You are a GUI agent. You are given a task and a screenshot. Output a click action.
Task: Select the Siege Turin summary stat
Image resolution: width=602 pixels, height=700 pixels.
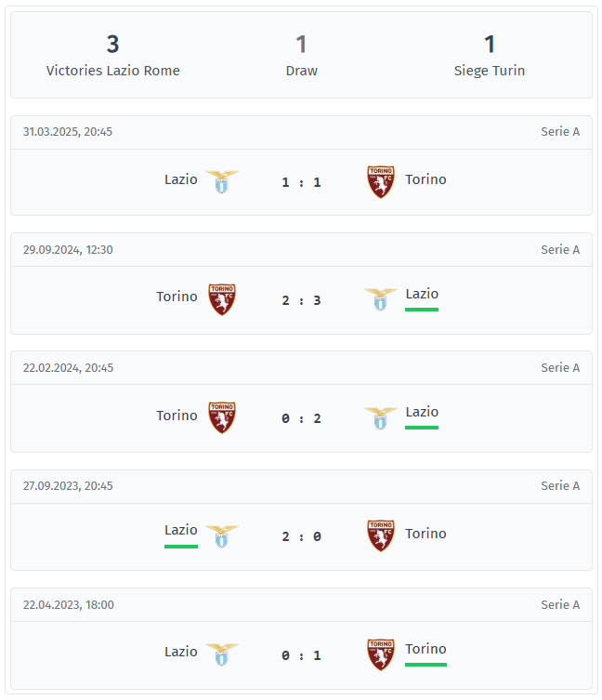pos(490,55)
